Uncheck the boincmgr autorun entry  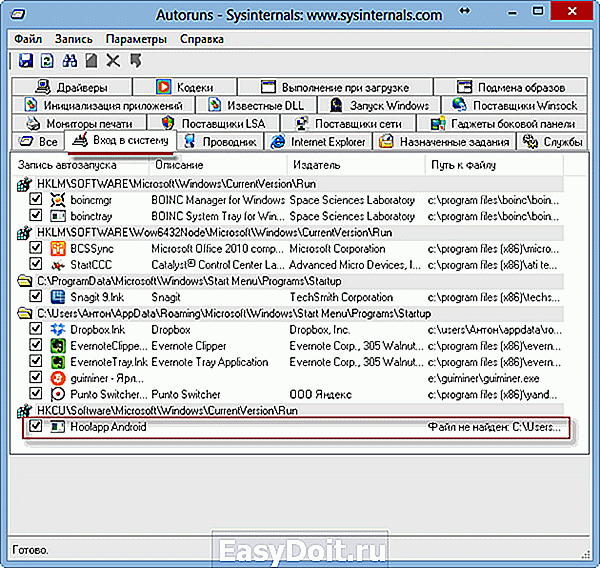36,199
